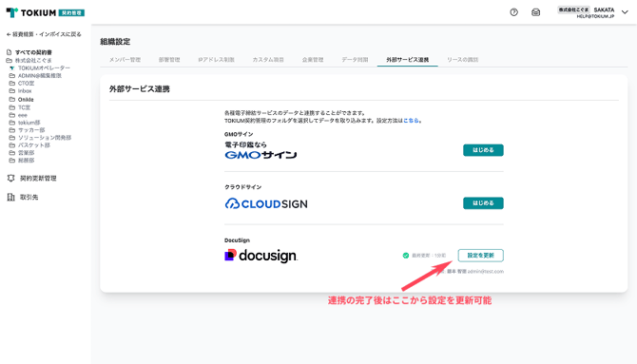
Task: Switch to the メンバー管理 tab
Action: pyautogui.click(x=125, y=60)
